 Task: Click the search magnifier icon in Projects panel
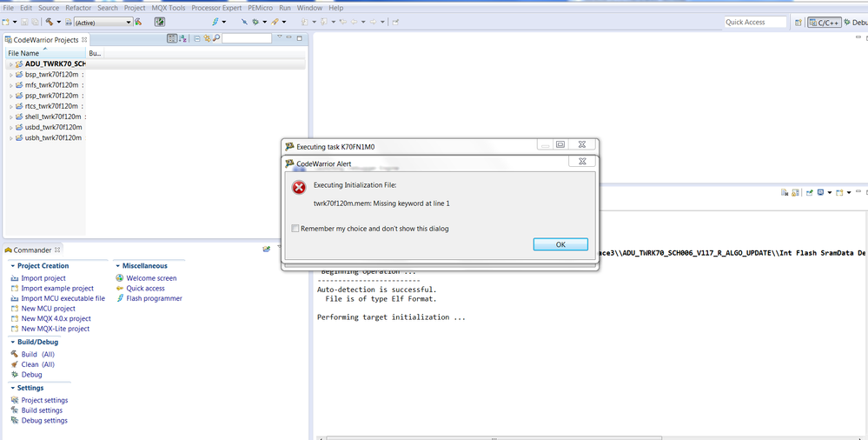[215, 38]
